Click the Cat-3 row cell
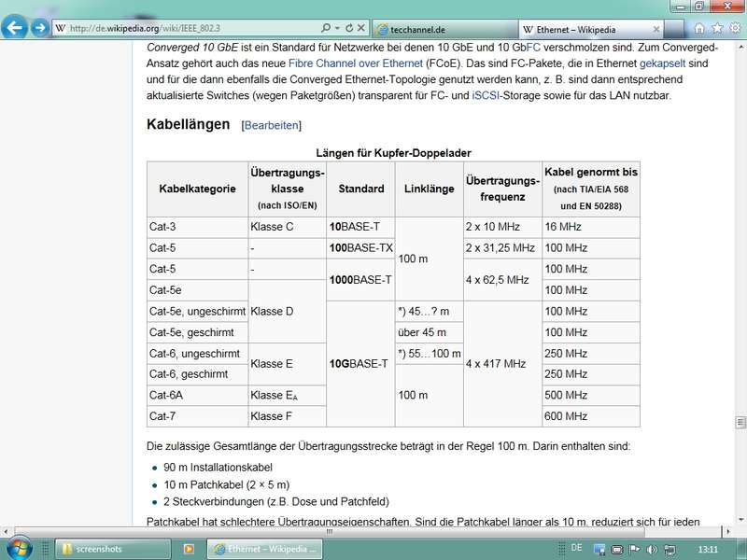 click(x=197, y=227)
